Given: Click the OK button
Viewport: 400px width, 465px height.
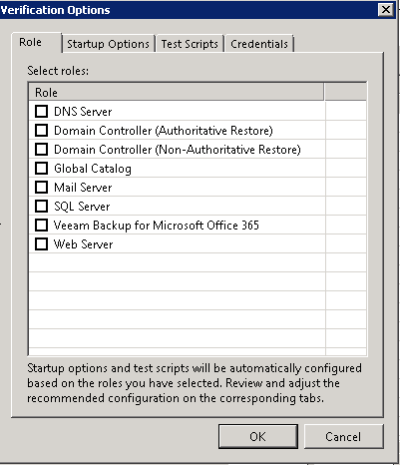Looking at the screenshot, I should pos(258,436).
